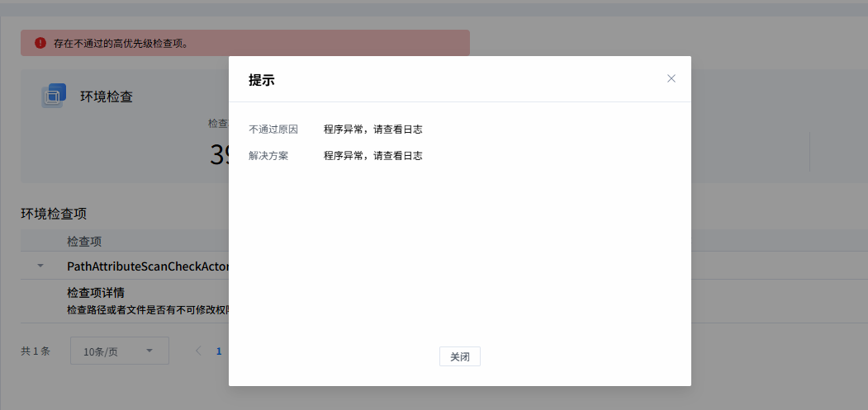This screenshot has width=868, height=410.
Task: Click the 检查项详情 label
Action: (x=96, y=292)
